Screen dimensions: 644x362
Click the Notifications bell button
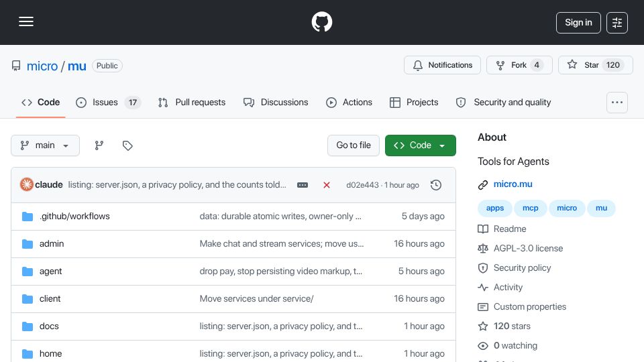tap(442, 65)
